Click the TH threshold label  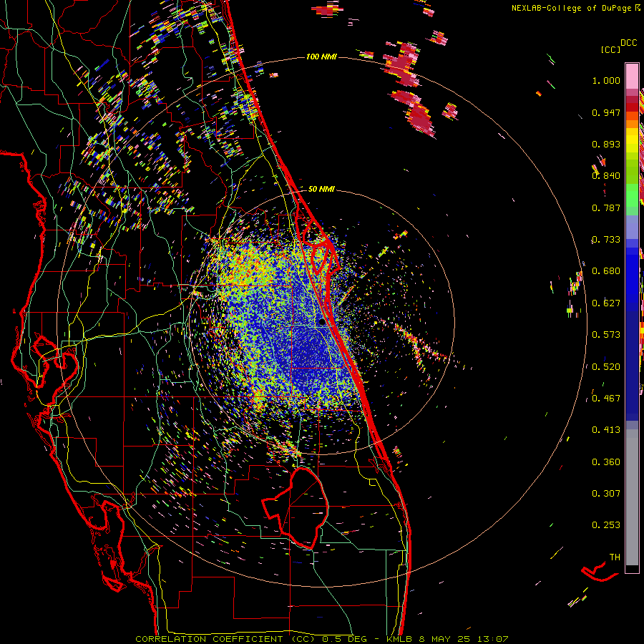[615, 557]
